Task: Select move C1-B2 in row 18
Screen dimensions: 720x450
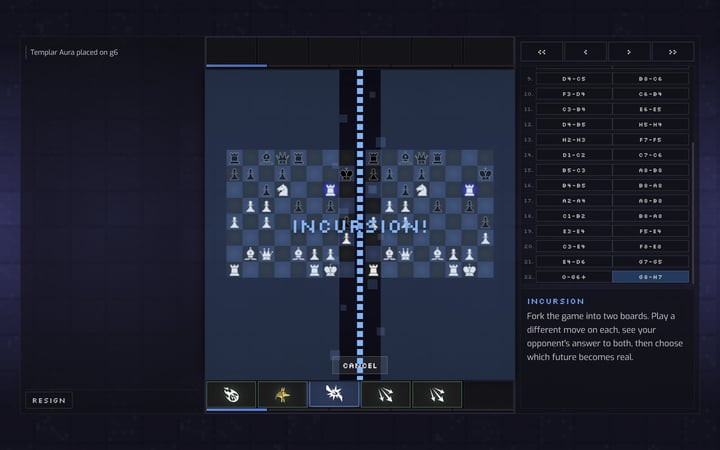Action: (574, 216)
